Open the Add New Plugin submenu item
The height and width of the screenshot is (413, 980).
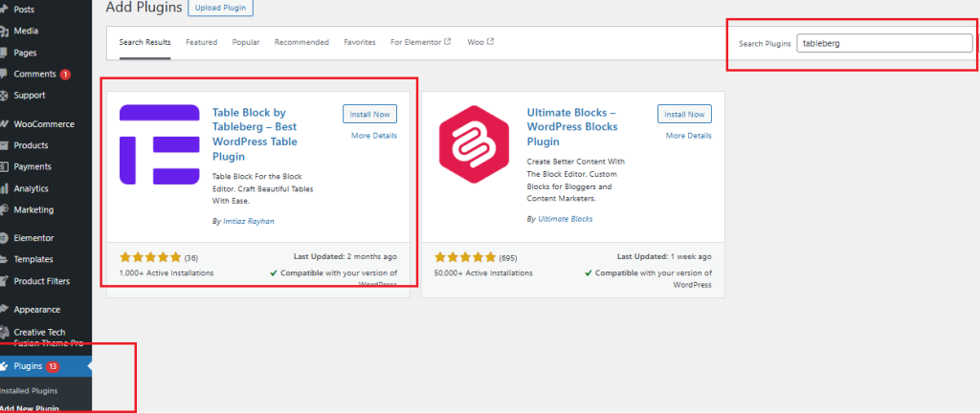coord(30,408)
